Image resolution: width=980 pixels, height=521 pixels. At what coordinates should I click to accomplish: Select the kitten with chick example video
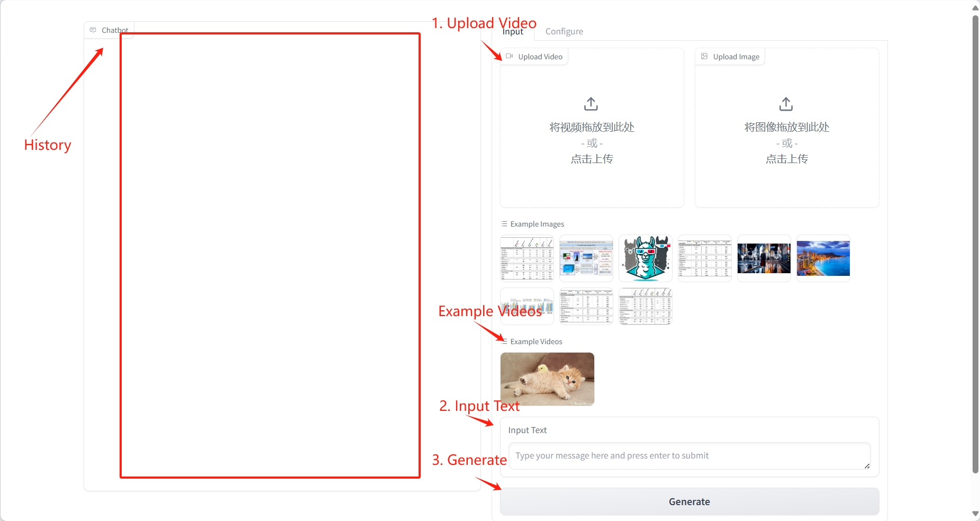[547, 379]
